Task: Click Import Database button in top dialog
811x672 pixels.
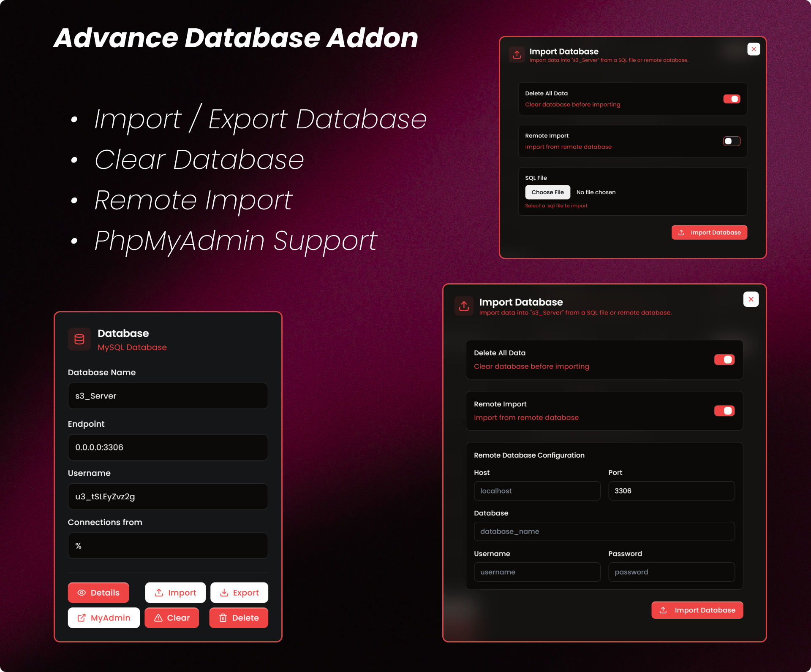Action: coord(709,233)
